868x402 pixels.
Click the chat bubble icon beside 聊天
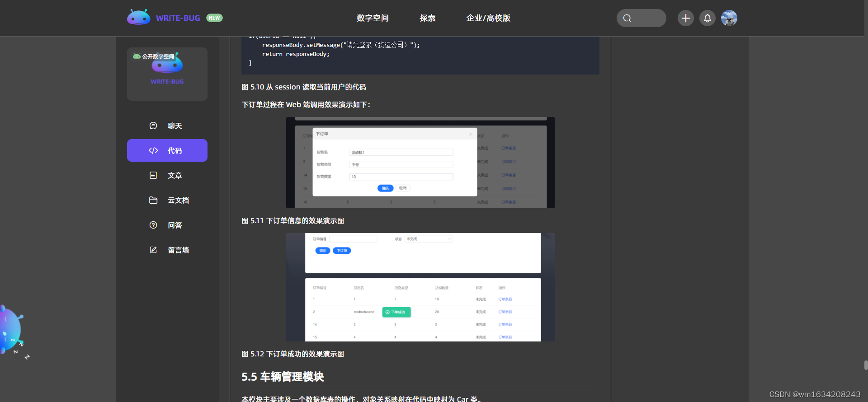[x=153, y=126]
